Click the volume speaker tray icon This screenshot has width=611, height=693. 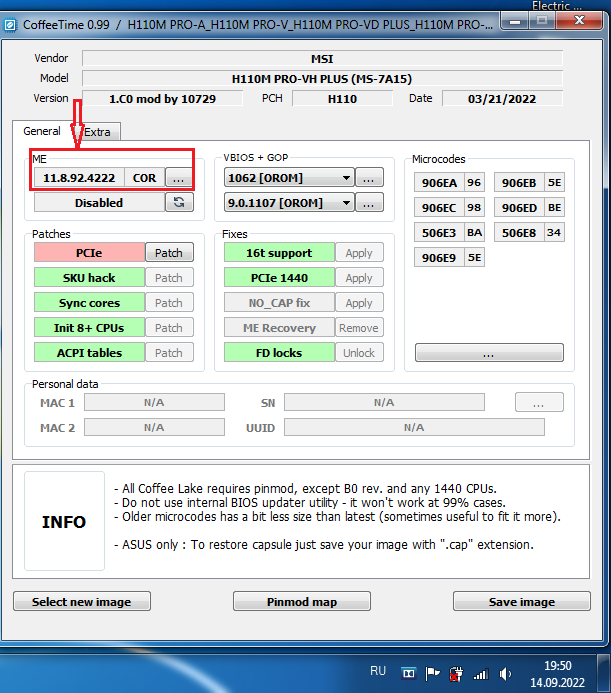[505, 674]
